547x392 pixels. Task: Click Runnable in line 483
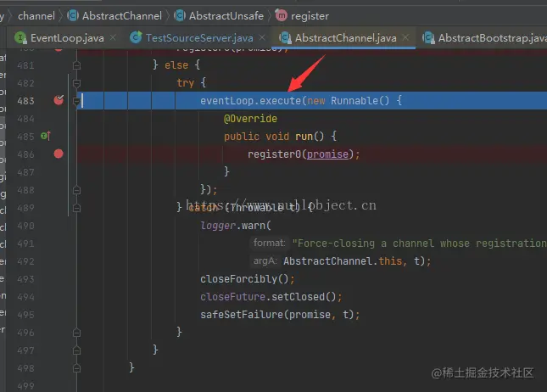point(354,101)
